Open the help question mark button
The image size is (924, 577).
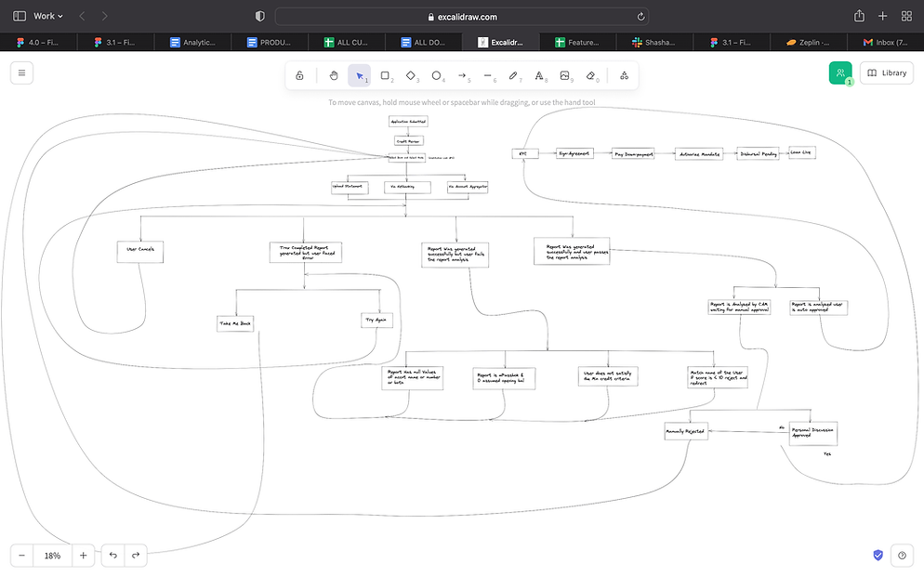[x=902, y=556]
